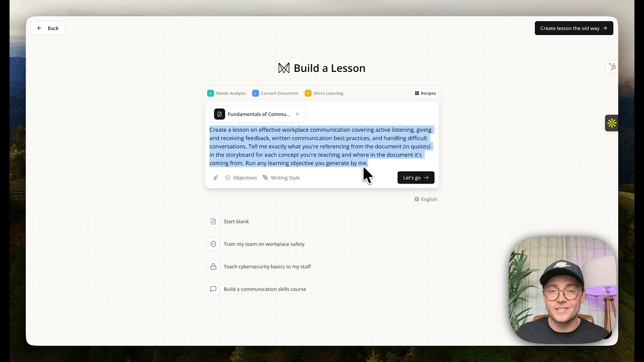This screenshot has width=644, height=362.
Task: Click the chat bubble icon for communication skills
Action: pos(213,289)
